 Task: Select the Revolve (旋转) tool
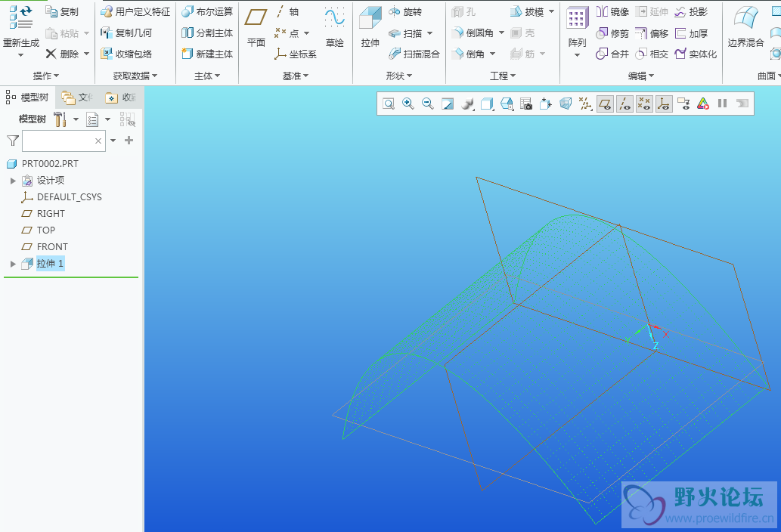coord(405,11)
